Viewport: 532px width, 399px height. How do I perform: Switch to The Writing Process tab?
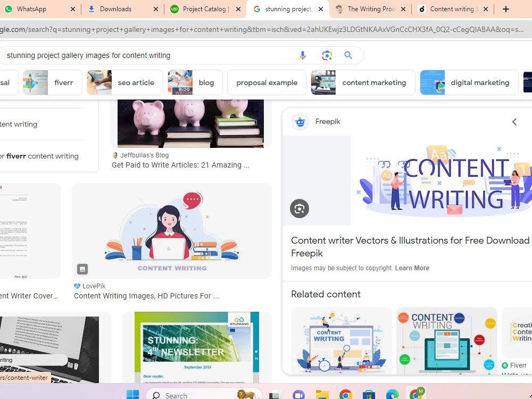[x=371, y=9]
